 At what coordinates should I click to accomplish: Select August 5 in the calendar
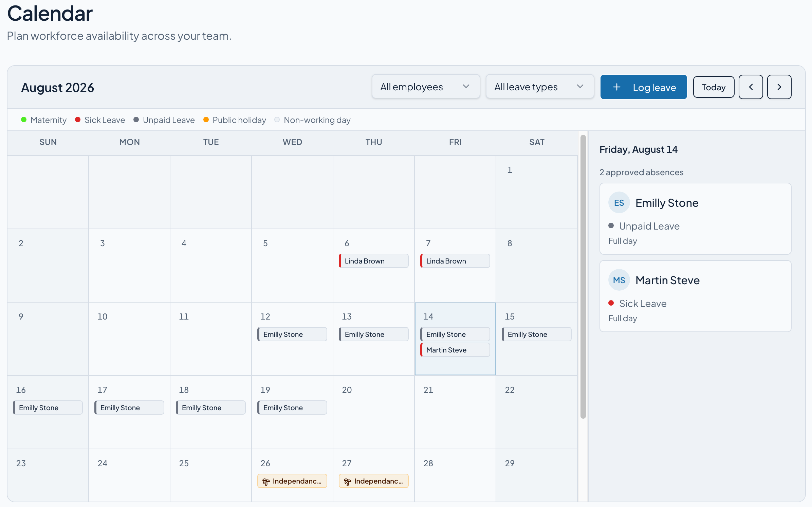[x=292, y=266]
